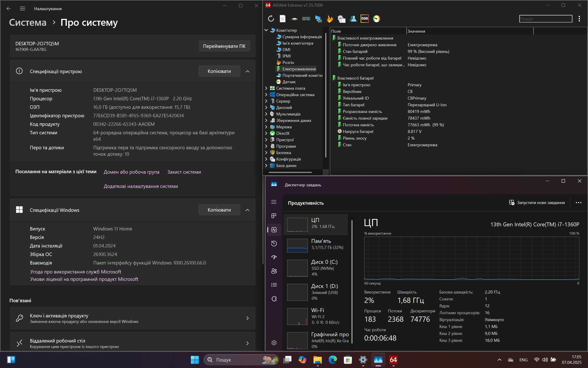Toggle the AIDA64 OSD panel icon
588x368 pixels.
click(x=365, y=19)
